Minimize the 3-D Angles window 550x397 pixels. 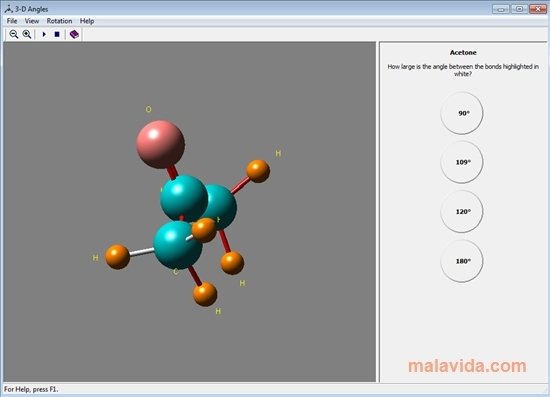pyautogui.click(x=501, y=9)
